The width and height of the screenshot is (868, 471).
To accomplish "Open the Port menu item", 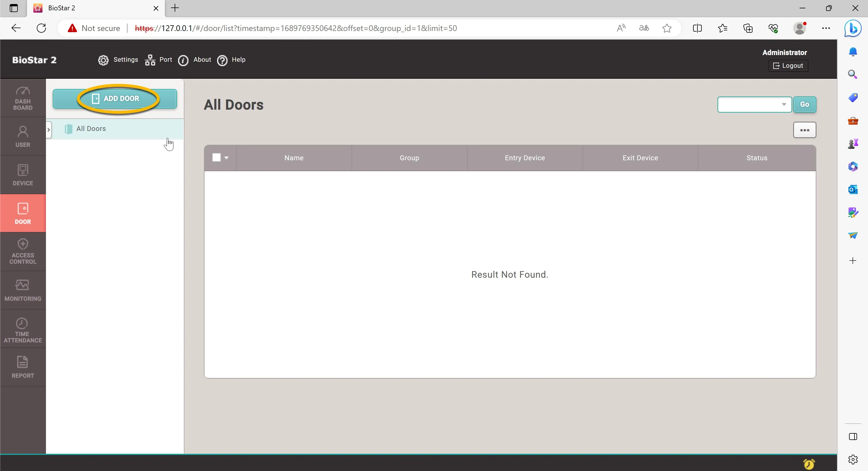I will coord(158,60).
